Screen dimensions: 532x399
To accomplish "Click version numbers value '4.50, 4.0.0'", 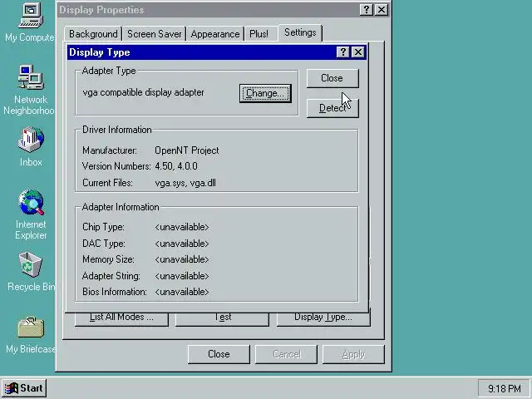I will point(176,166).
